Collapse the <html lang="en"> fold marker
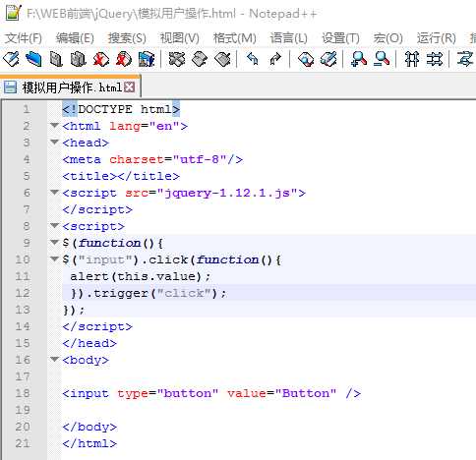This screenshot has height=460, width=476. [x=54, y=125]
